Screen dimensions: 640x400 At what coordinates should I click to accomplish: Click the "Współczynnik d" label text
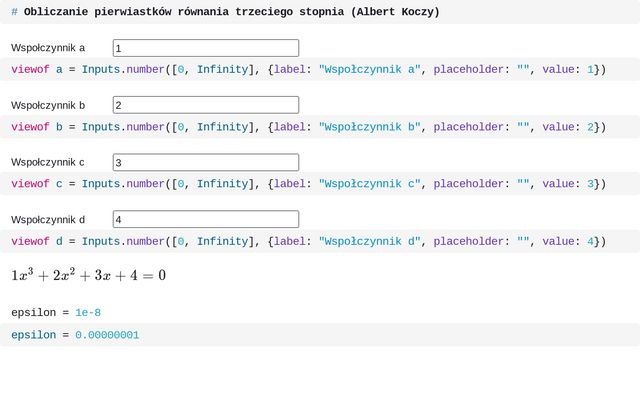click(x=48, y=219)
